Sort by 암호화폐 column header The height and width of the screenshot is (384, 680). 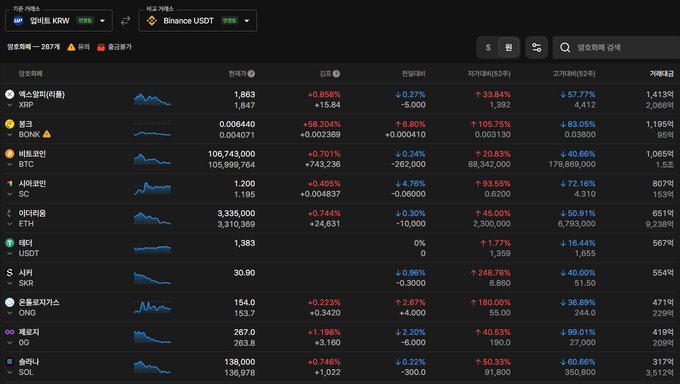click(30, 74)
